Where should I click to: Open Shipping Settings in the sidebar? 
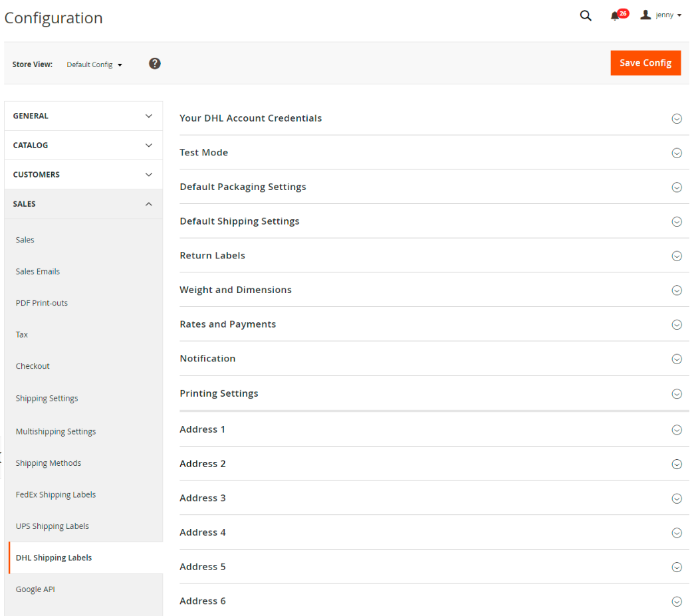(47, 398)
